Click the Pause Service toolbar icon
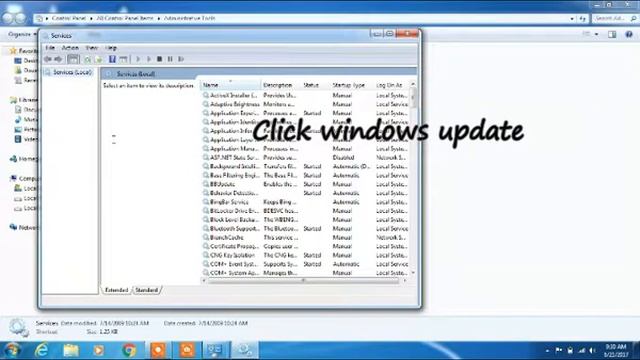Viewport: 640px width, 360px height. point(170,59)
